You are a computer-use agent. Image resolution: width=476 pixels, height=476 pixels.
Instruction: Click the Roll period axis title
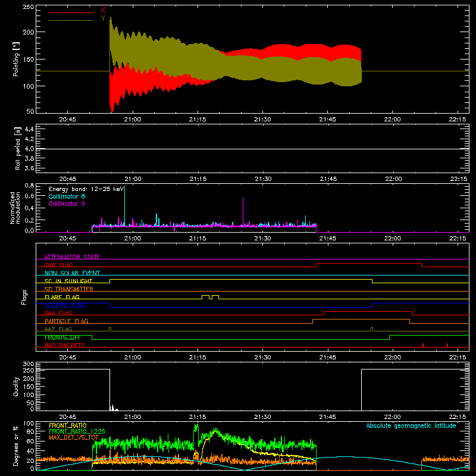click(x=17, y=149)
